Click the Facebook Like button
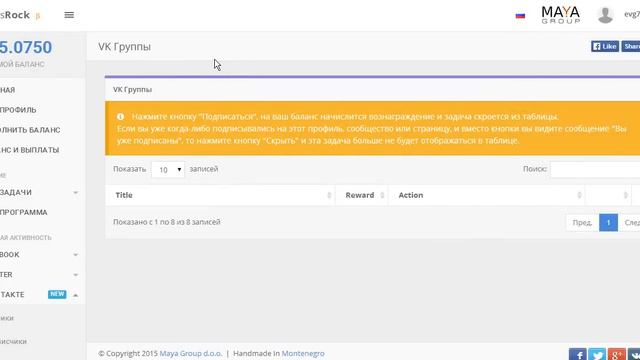This screenshot has width=640, height=360. (605, 46)
